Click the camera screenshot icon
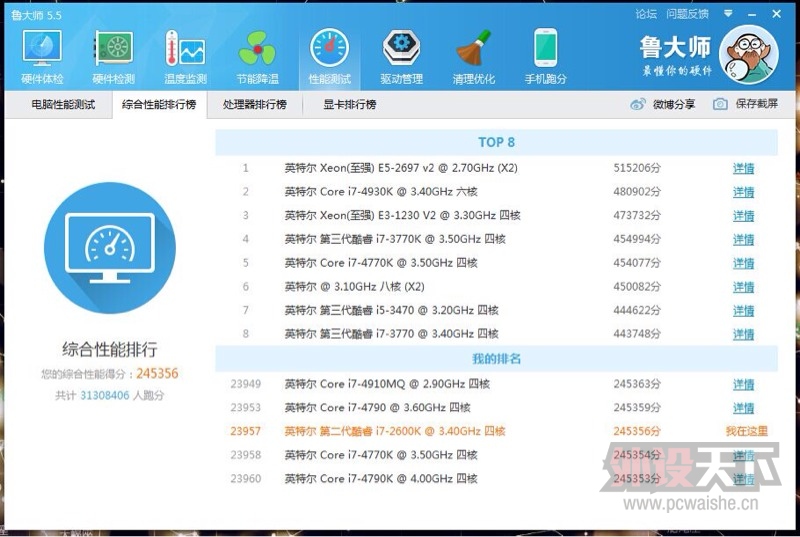Viewport: 800px width, 537px height. coord(720,104)
